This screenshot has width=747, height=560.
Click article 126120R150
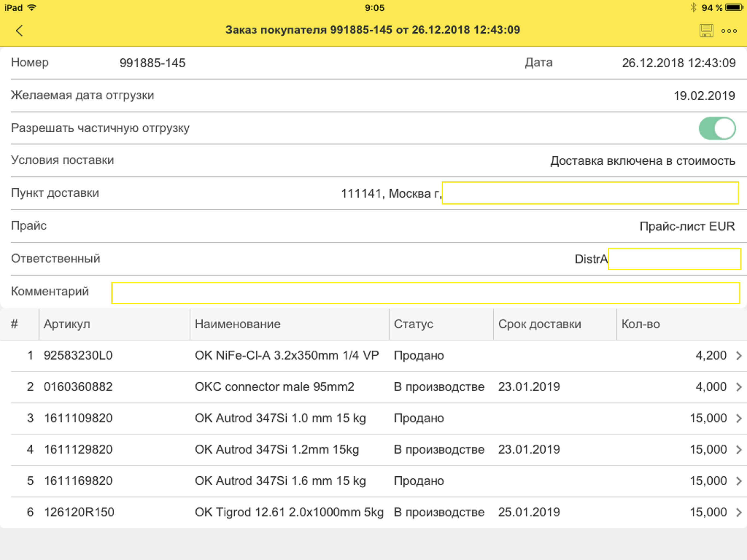[79, 512]
